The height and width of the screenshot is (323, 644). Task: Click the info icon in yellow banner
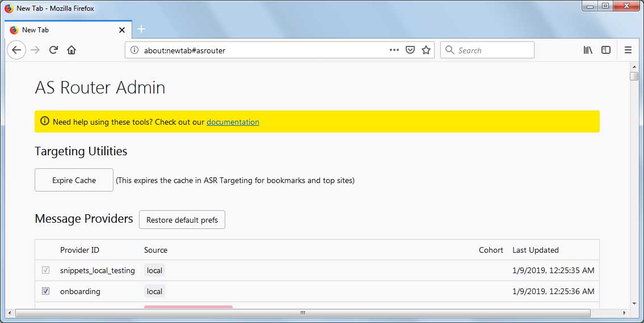pos(45,121)
